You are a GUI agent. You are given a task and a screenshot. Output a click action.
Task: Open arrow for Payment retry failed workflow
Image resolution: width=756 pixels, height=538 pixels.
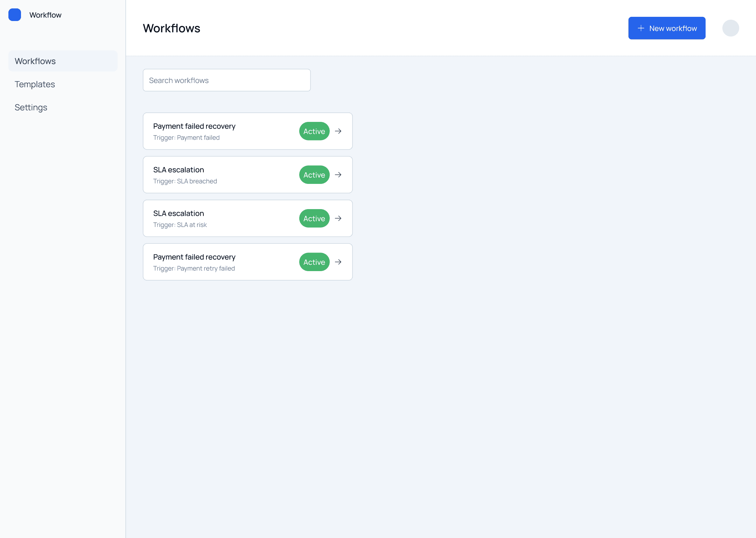[338, 262]
